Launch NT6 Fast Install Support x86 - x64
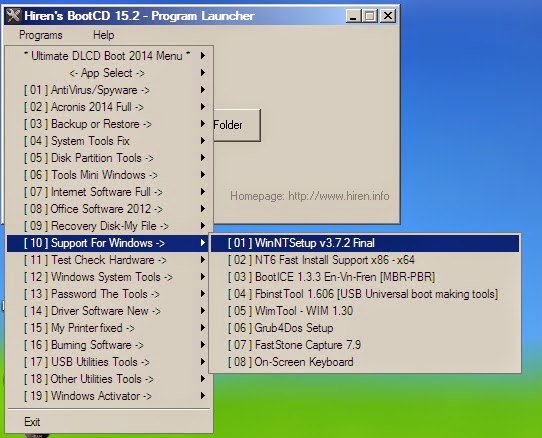The height and width of the screenshot is (438, 542). click(365, 260)
